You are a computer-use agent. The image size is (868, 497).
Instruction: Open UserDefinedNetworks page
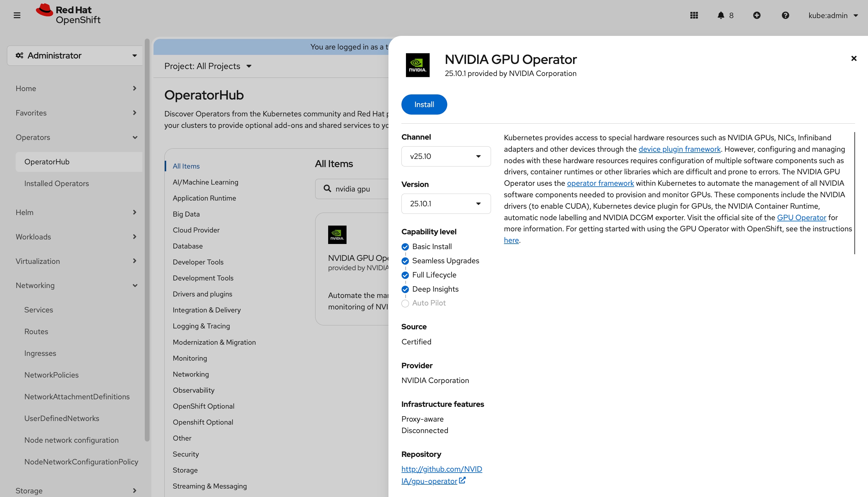coord(62,418)
